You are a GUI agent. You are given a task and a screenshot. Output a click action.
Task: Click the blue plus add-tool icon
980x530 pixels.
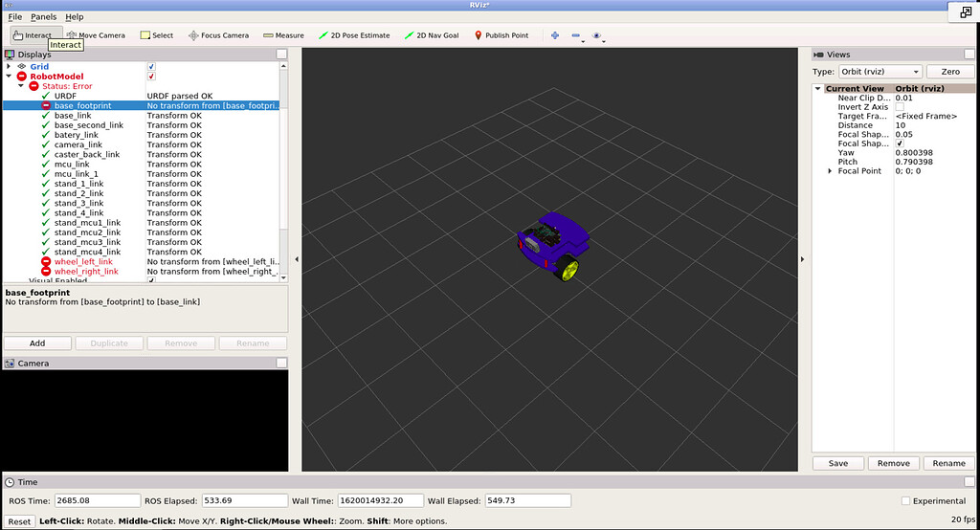point(555,35)
